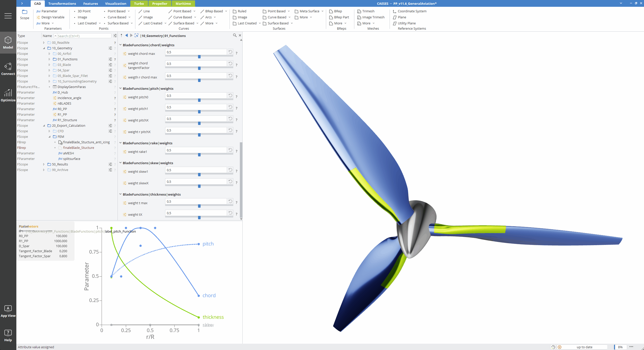Switch to Visualization tab
Image resolution: width=644 pixels, height=350 pixels.
(x=116, y=4)
